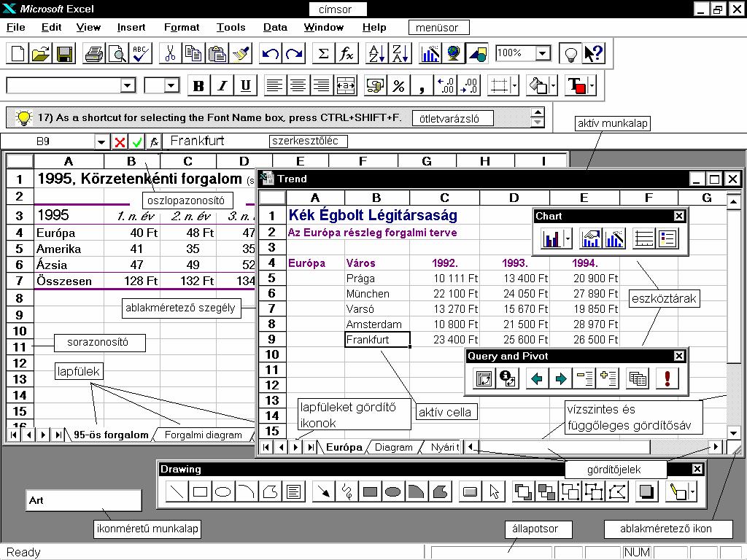Cut the selection with the scissors icon

click(170, 53)
